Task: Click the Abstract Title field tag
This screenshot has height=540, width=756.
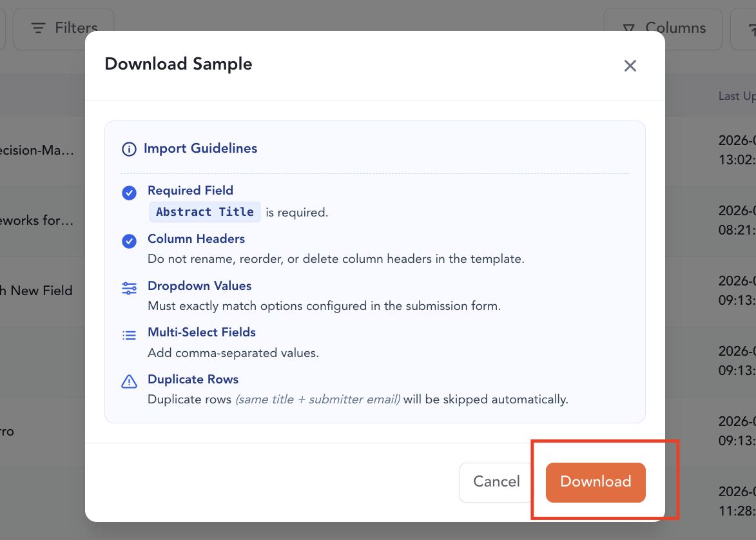Action: pyautogui.click(x=205, y=212)
